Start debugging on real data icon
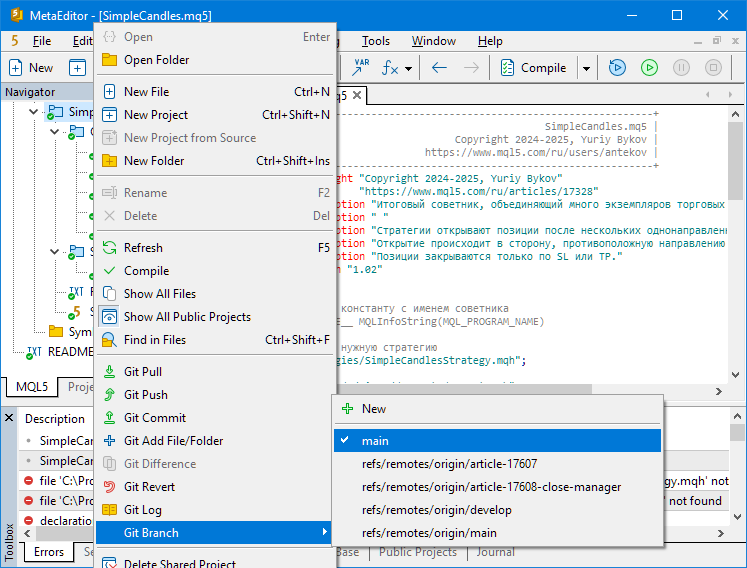747x568 pixels. 617,68
